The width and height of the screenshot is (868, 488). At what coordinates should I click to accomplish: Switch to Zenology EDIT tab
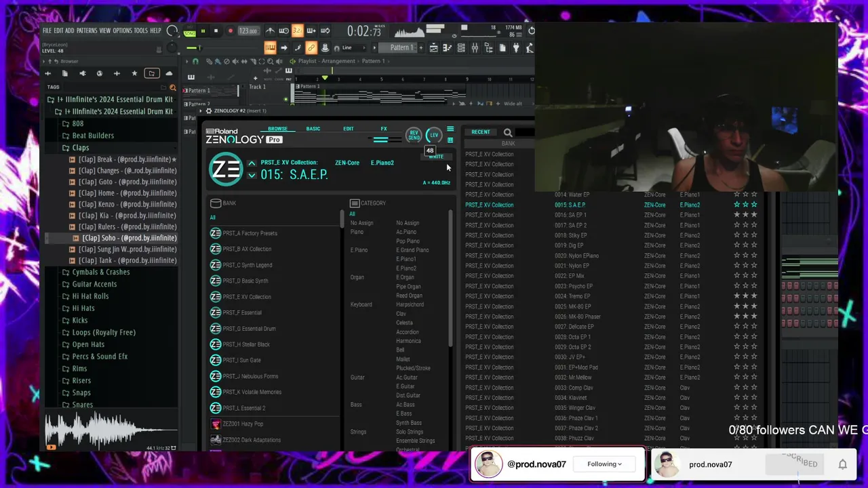point(348,129)
